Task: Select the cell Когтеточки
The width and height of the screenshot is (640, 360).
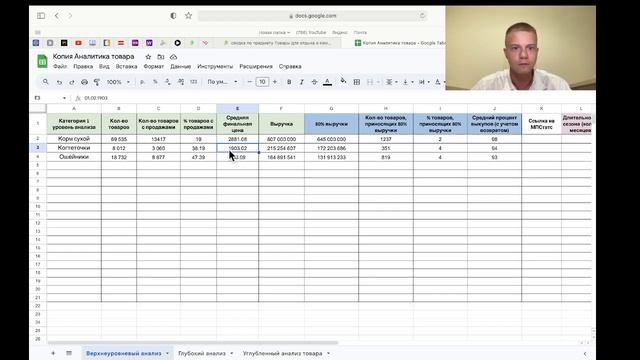Action: click(74, 148)
